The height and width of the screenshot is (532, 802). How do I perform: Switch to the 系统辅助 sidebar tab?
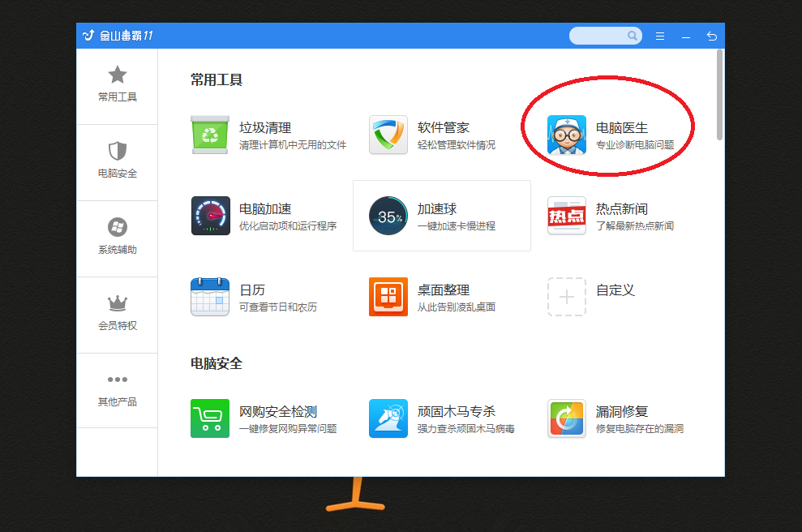coord(117,238)
